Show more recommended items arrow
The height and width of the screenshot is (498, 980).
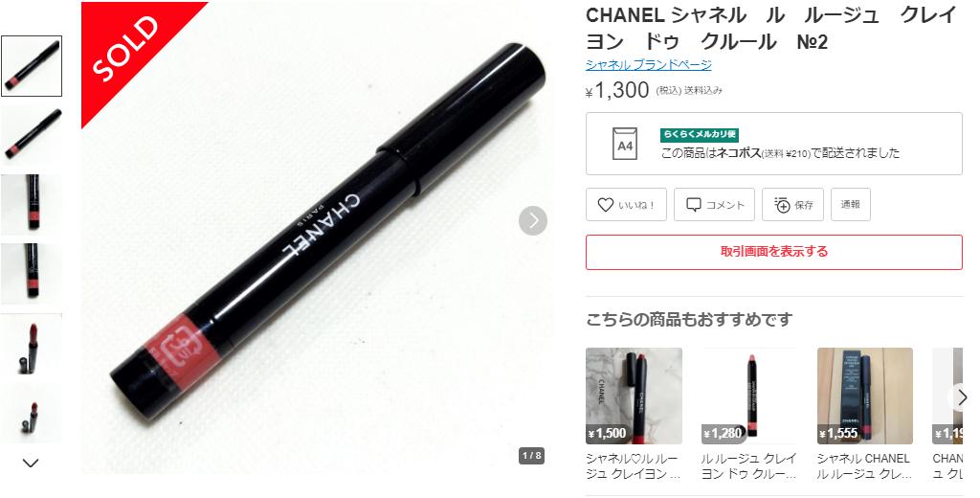[962, 396]
